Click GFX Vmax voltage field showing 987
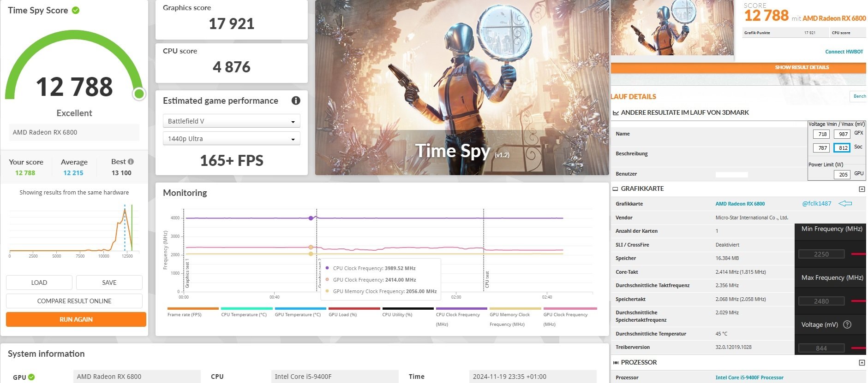Viewport: 868px width, 383px height. pyautogui.click(x=842, y=134)
